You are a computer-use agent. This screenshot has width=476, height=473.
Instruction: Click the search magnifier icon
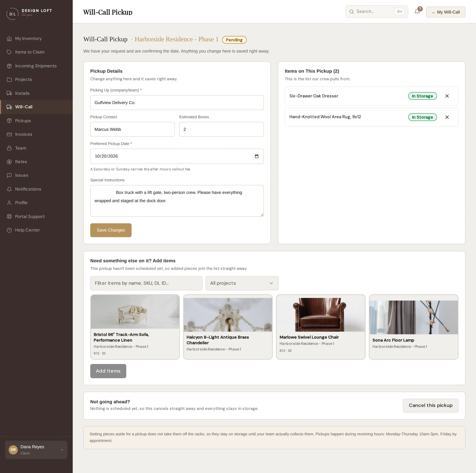point(352,12)
